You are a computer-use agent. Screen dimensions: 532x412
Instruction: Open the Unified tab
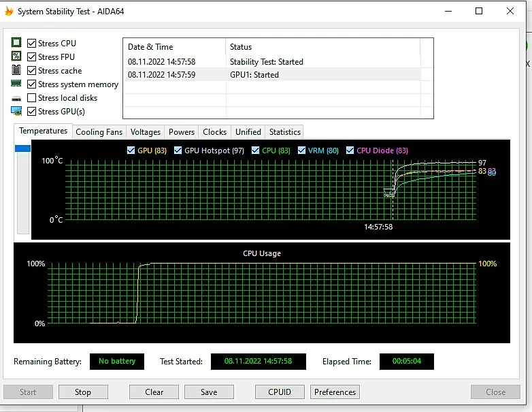(x=248, y=132)
